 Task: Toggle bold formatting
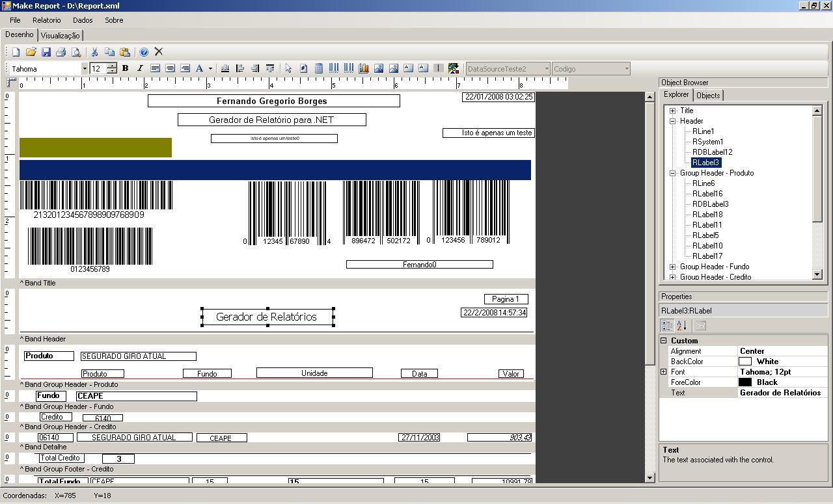pos(125,68)
